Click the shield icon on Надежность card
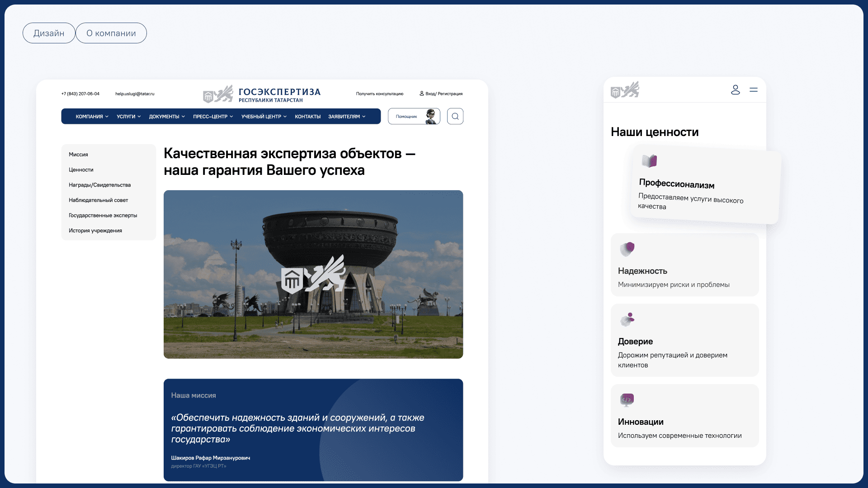Image resolution: width=868 pixels, height=488 pixels. click(x=627, y=249)
